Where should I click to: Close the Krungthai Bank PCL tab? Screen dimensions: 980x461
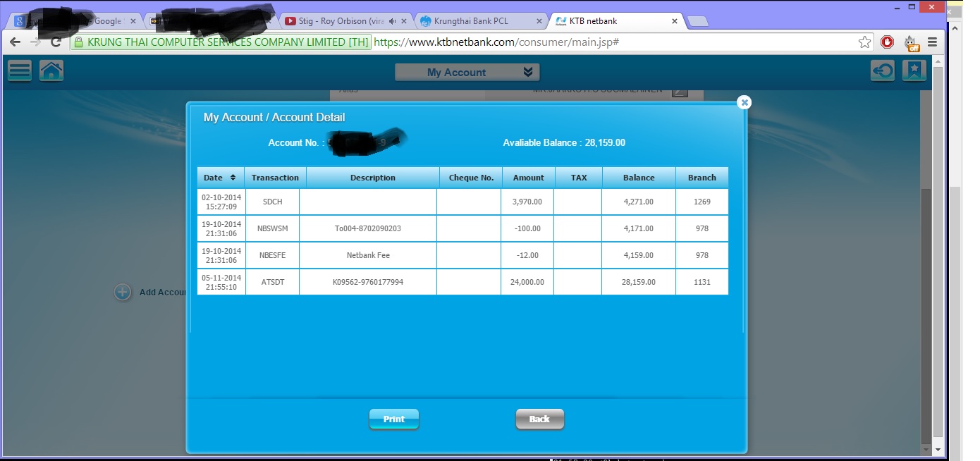point(539,21)
